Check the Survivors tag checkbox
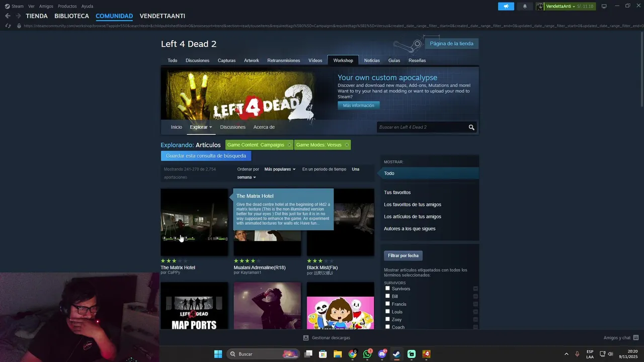The image size is (644, 362). [387, 288]
